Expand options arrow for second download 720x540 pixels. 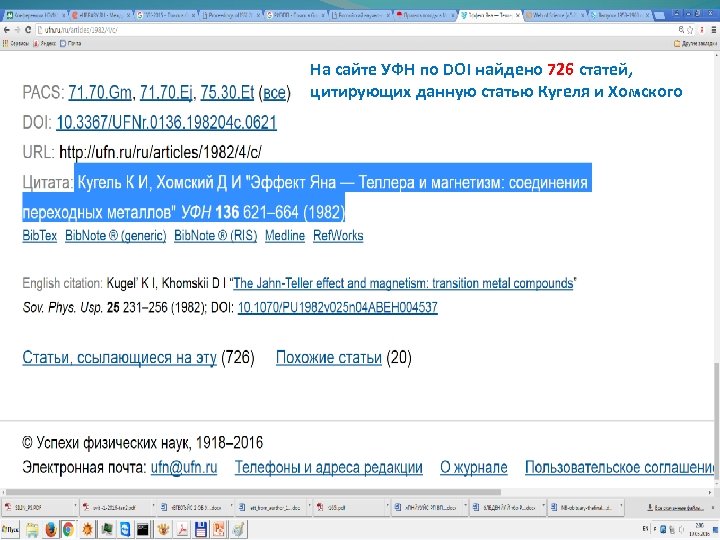pos(153,507)
